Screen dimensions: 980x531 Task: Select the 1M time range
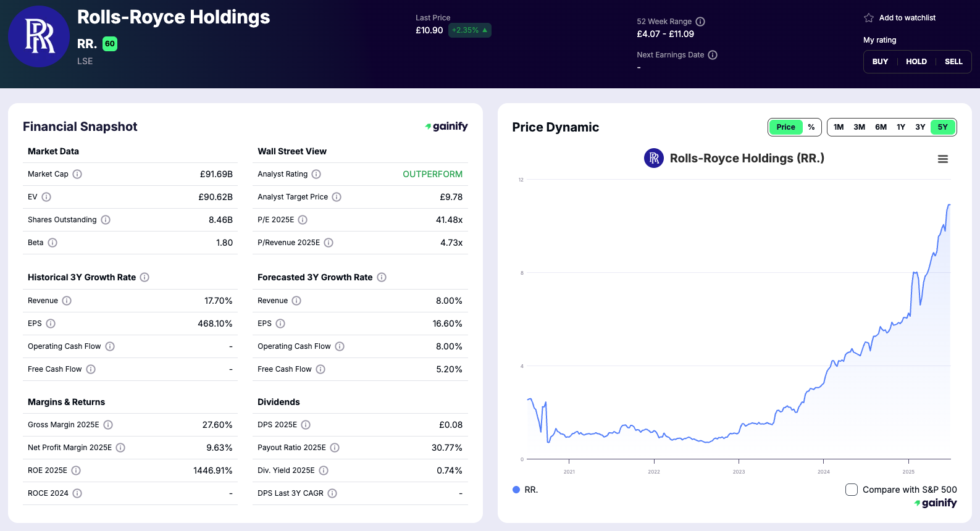[x=839, y=127]
